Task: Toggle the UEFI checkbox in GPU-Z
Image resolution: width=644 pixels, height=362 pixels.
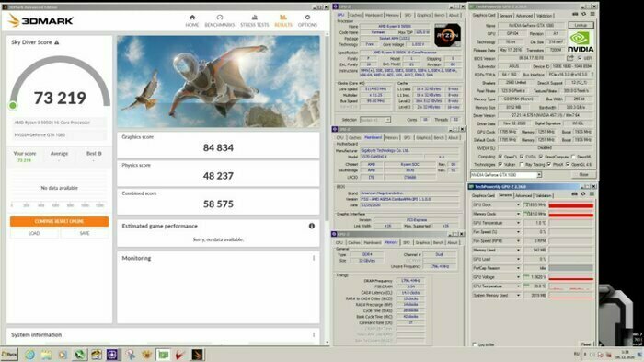Action: coord(580,58)
